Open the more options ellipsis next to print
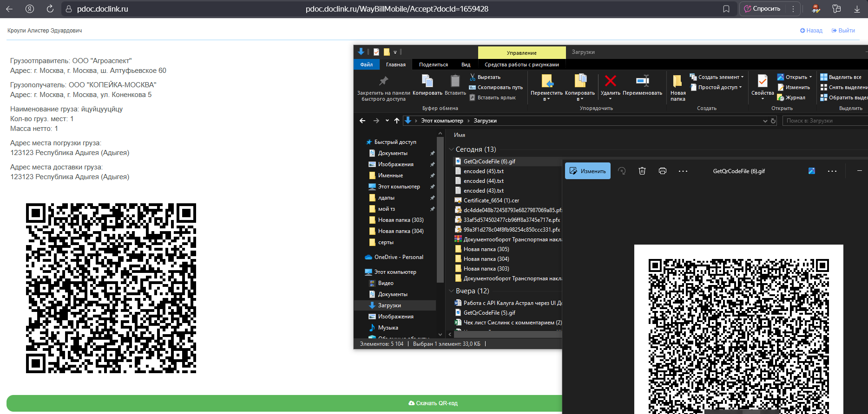868x414 pixels. 683,171
